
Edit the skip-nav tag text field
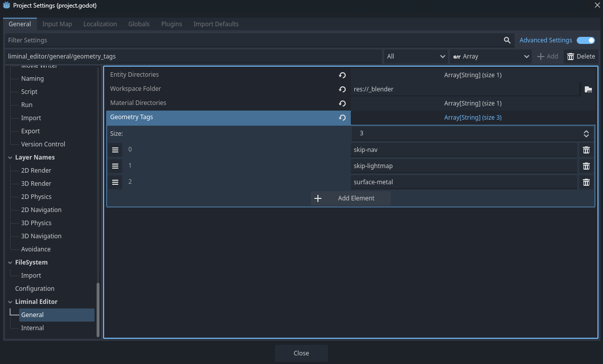click(464, 150)
